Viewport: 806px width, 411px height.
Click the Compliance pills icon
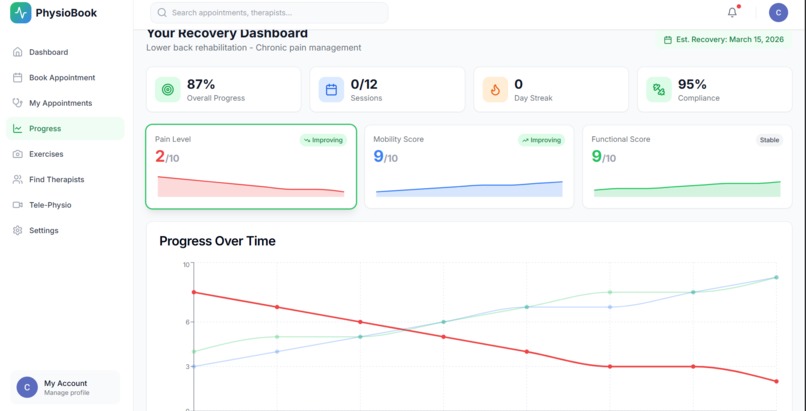click(x=659, y=89)
